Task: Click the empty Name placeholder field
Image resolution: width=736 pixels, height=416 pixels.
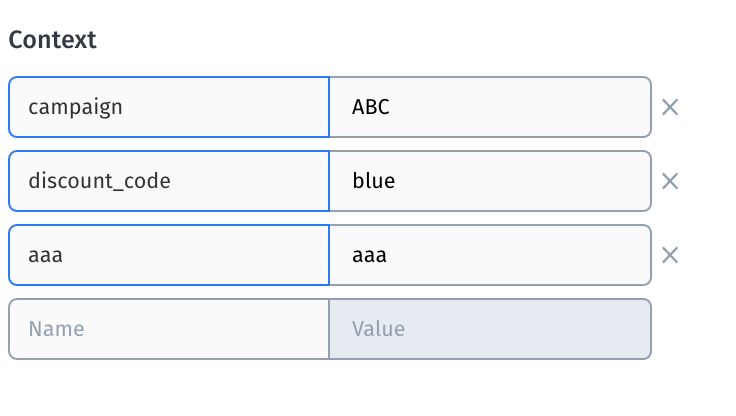Action: coord(168,329)
